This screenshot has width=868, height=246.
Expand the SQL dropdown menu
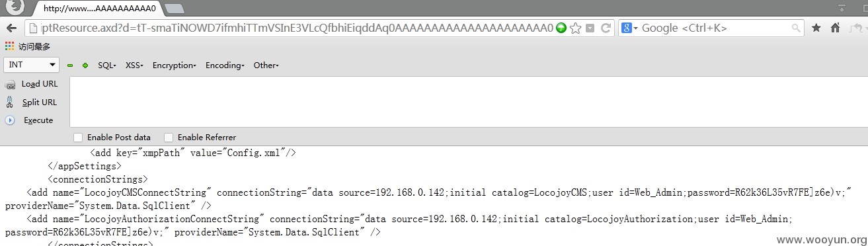pos(106,65)
